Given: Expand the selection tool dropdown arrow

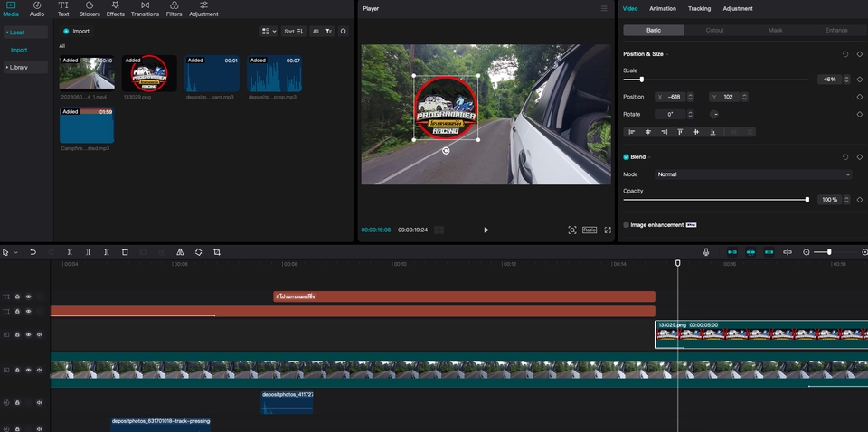Looking at the screenshot, I should tap(15, 252).
